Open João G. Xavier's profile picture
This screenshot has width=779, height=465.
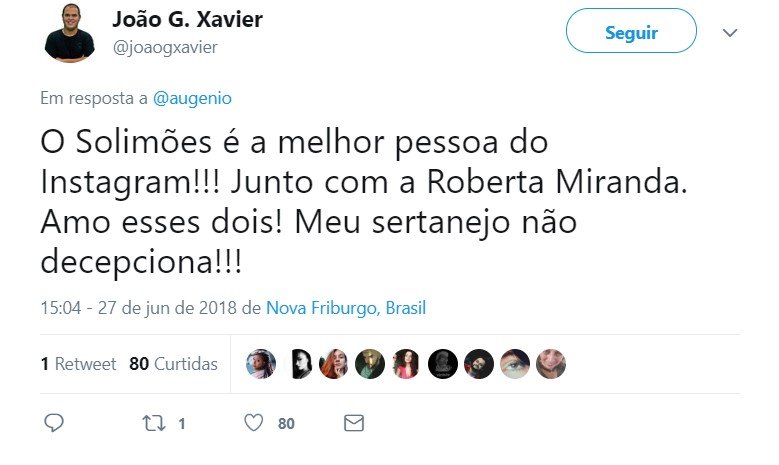click(70, 33)
